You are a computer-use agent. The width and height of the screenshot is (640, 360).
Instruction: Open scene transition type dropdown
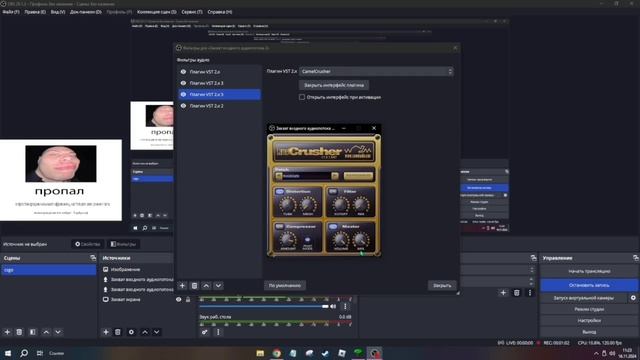497,270
